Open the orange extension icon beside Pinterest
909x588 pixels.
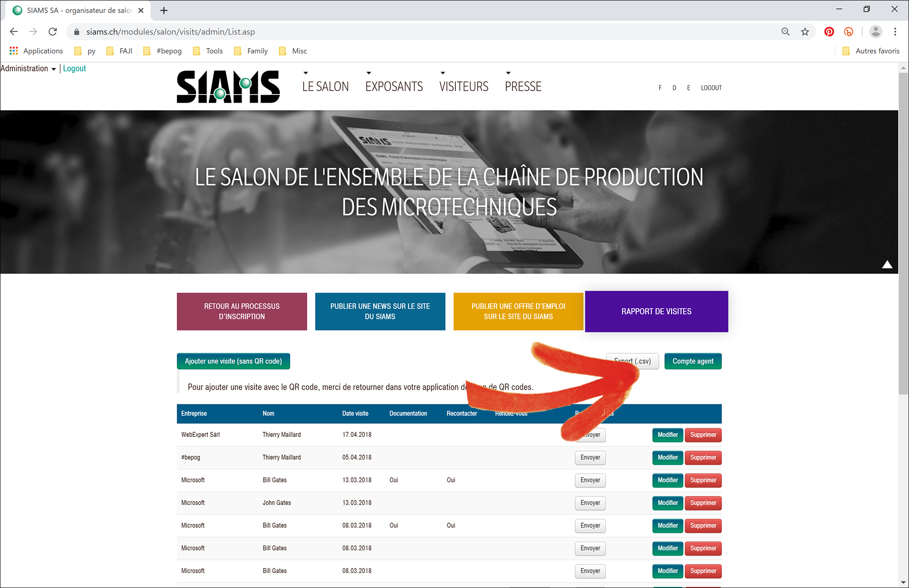pos(849,32)
